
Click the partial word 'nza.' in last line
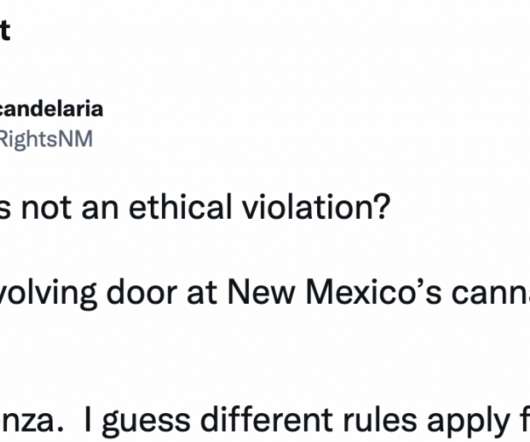(x=31, y=422)
